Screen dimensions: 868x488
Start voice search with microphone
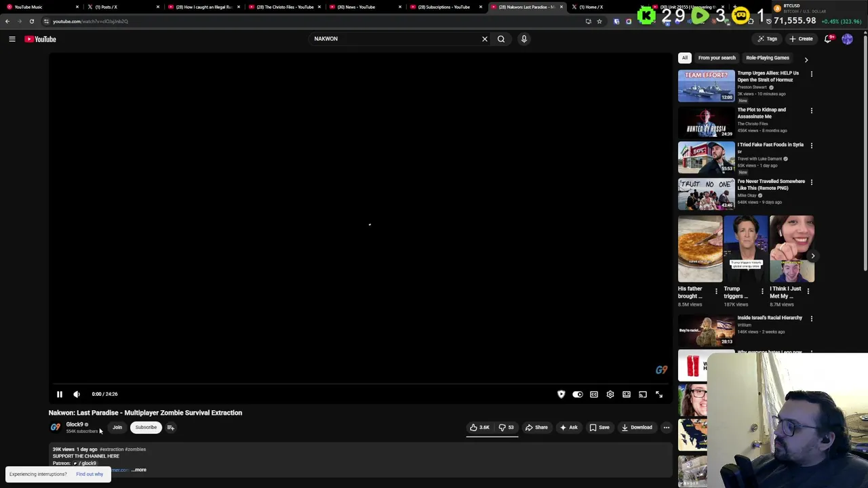point(524,39)
